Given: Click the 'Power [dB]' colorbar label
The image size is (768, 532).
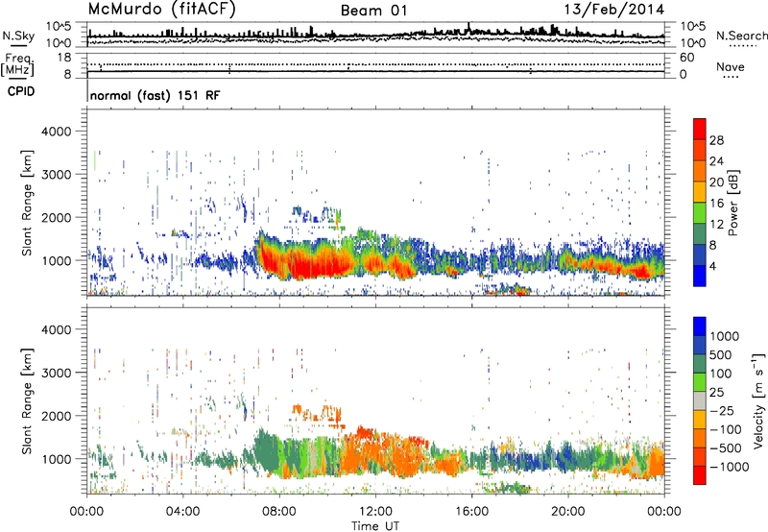Looking at the screenshot, I should click(733, 203).
